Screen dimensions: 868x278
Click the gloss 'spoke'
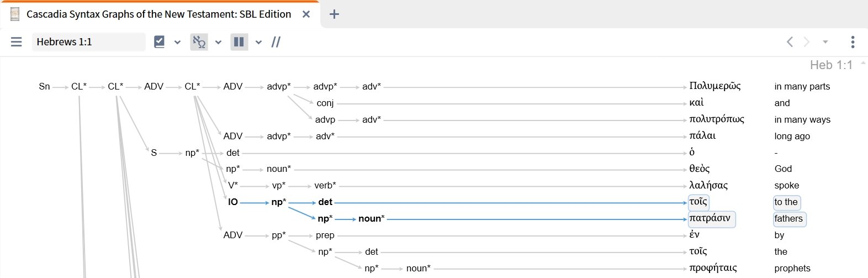(787, 186)
